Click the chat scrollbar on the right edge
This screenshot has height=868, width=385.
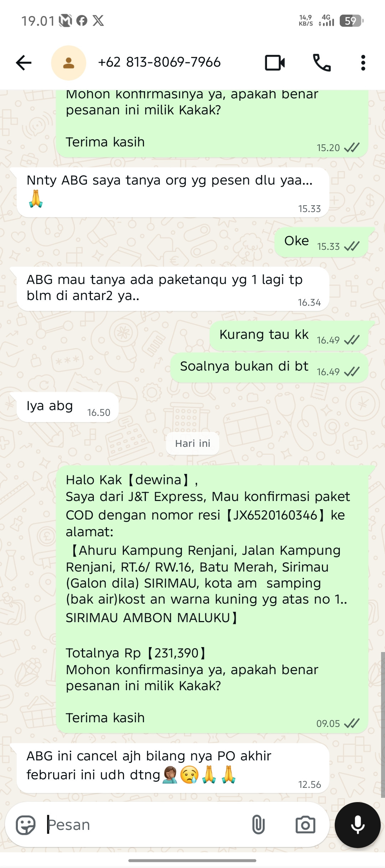383,724
